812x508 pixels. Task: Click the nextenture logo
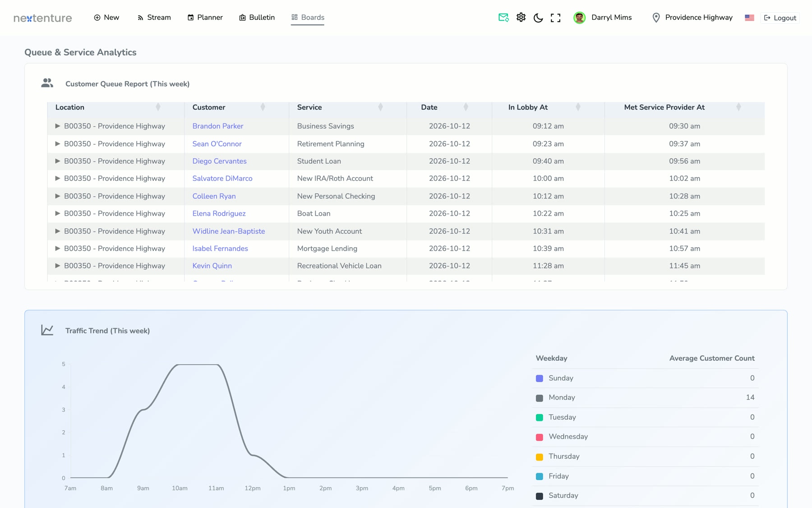(43, 18)
